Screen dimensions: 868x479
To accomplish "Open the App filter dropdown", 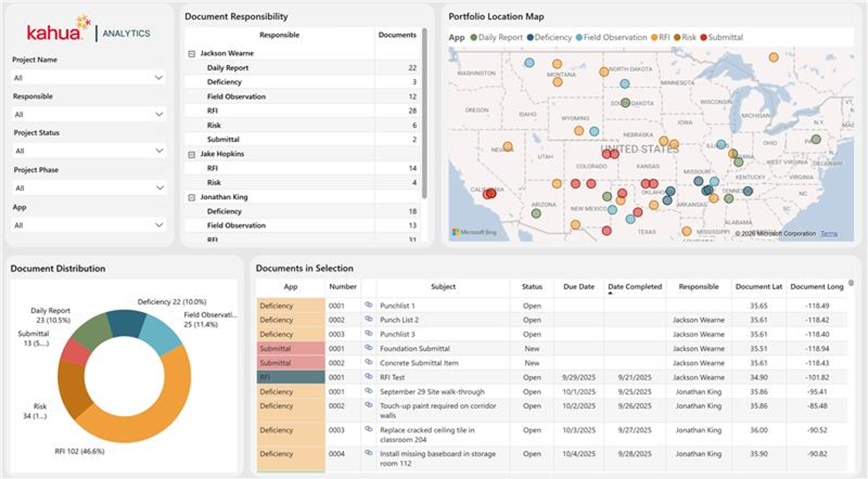I will (x=88, y=225).
